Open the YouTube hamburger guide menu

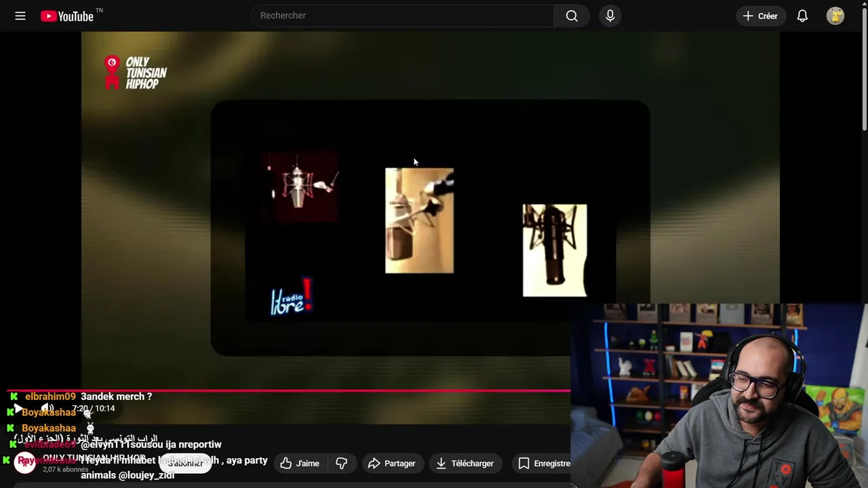coord(20,16)
